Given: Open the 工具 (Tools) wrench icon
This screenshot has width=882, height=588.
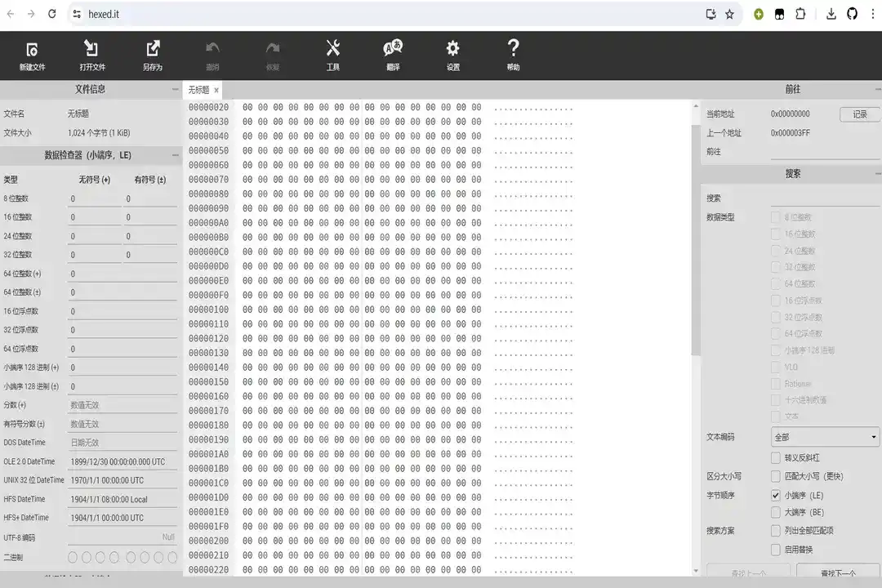Looking at the screenshot, I should click(x=333, y=55).
